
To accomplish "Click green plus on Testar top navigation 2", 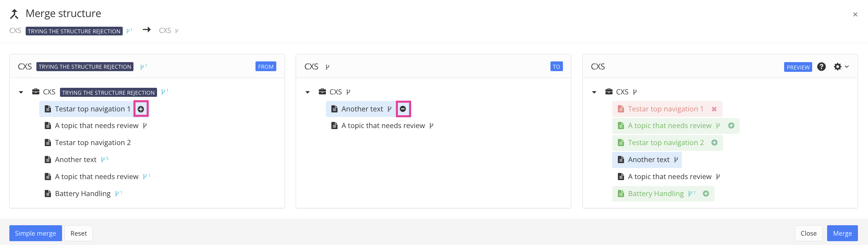I will pos(714,143).
